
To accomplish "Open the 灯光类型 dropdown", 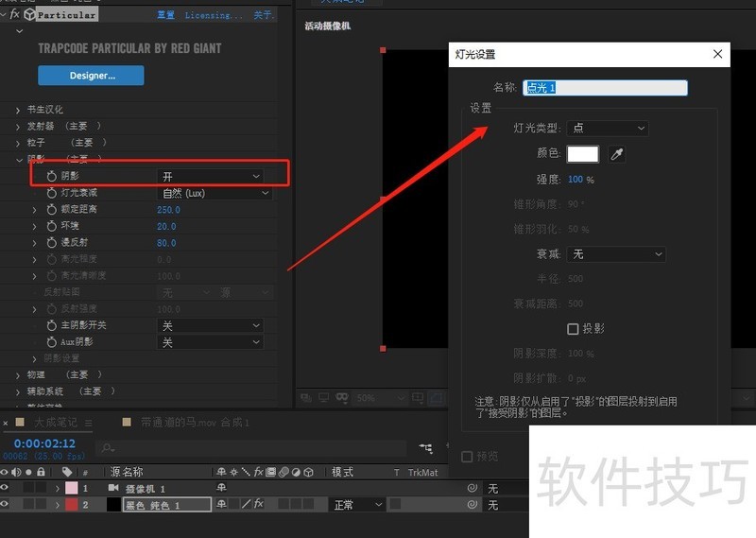I will pos(608,128).
